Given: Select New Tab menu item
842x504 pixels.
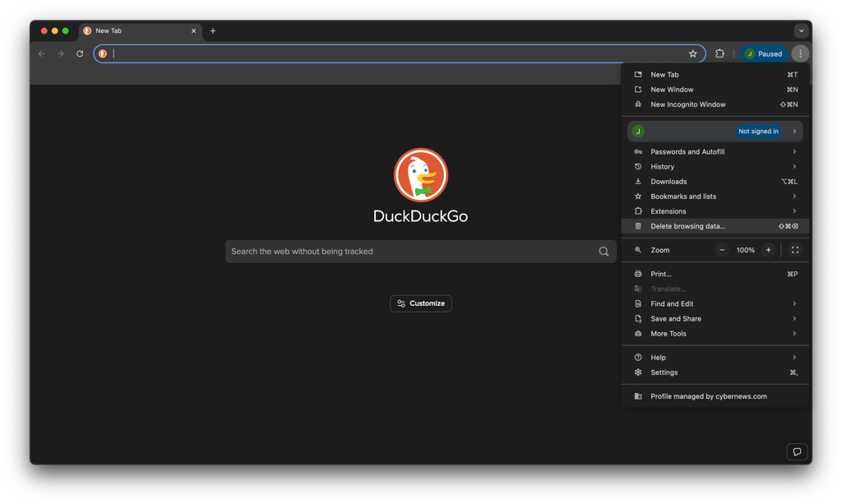Looking at the screenshot, I should (x=715, y=75).
